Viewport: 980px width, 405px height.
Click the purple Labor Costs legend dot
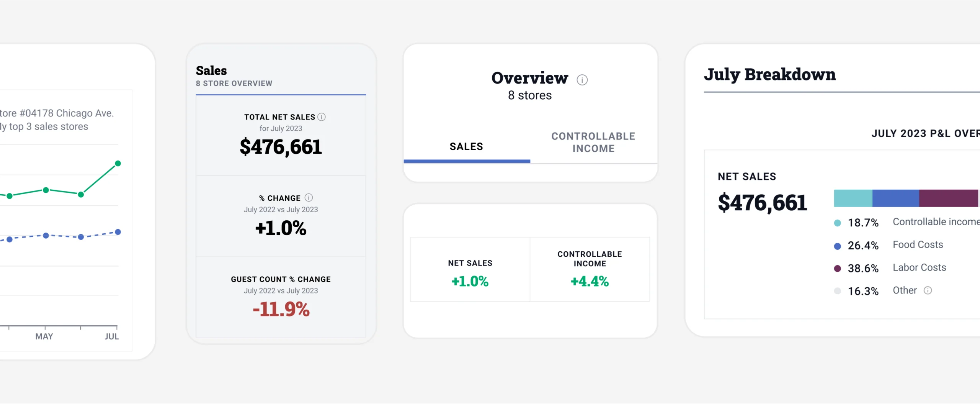[x=838, y=269]
